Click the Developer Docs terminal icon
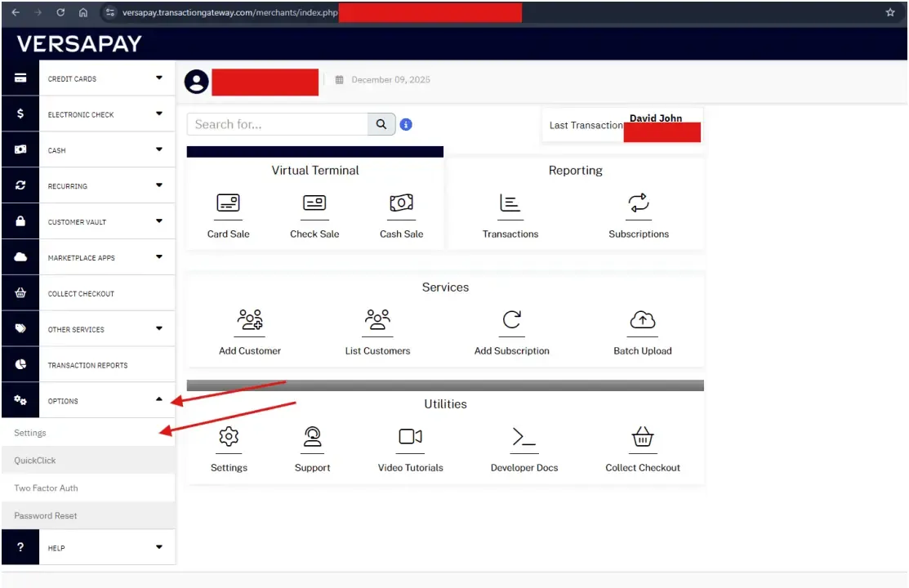 point(524,438)
